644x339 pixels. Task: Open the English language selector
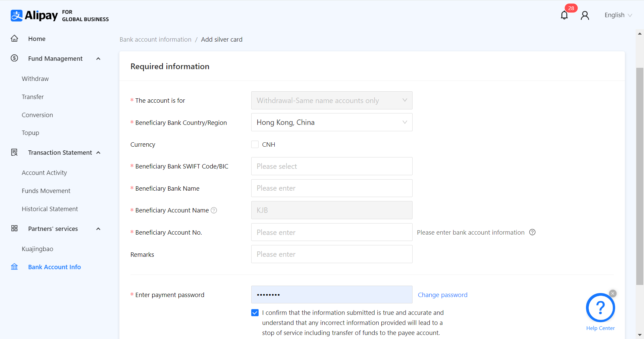tap(618, 15)
